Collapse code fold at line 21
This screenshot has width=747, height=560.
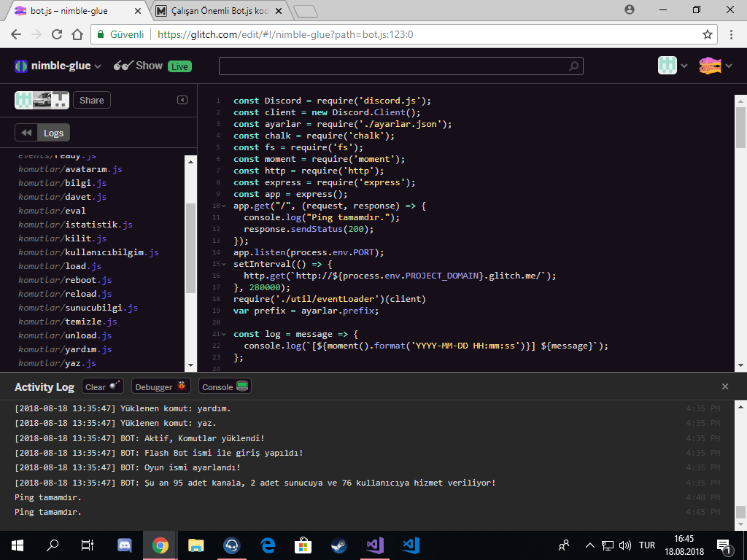click(224, 334)
